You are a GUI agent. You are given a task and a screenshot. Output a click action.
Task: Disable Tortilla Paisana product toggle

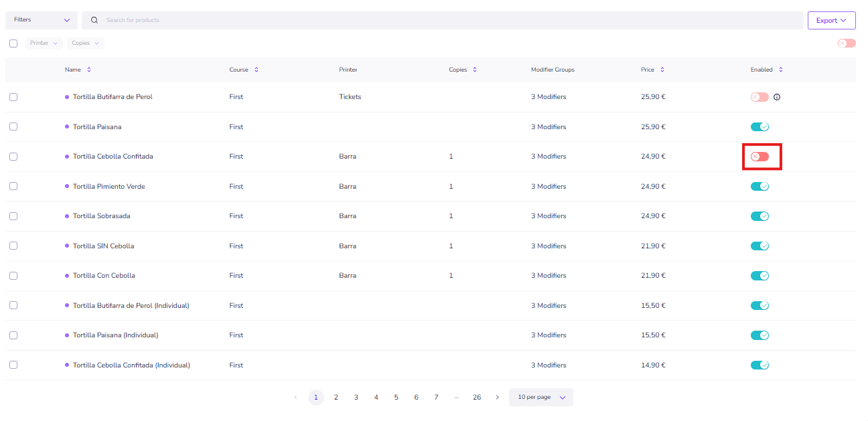[x=759, y=127]
